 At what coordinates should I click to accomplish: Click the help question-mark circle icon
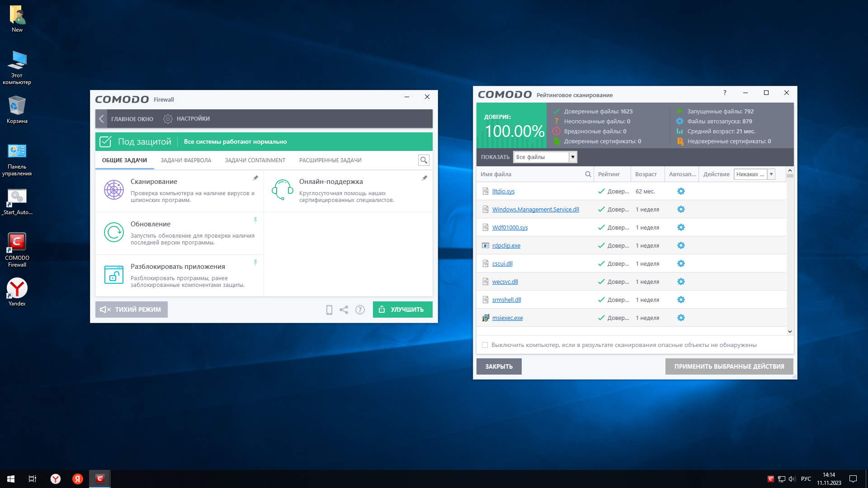[x=360, y=310]
